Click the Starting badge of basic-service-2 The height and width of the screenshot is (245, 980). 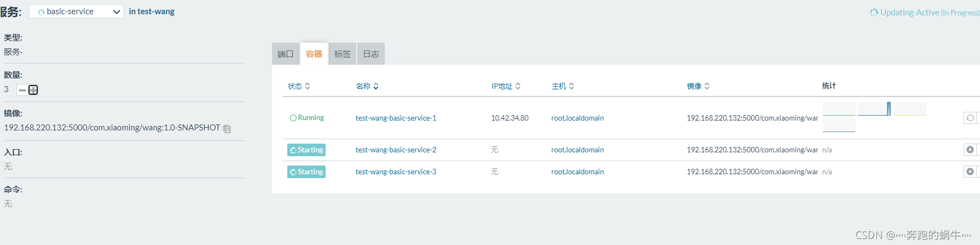click(x=306, y=150)
